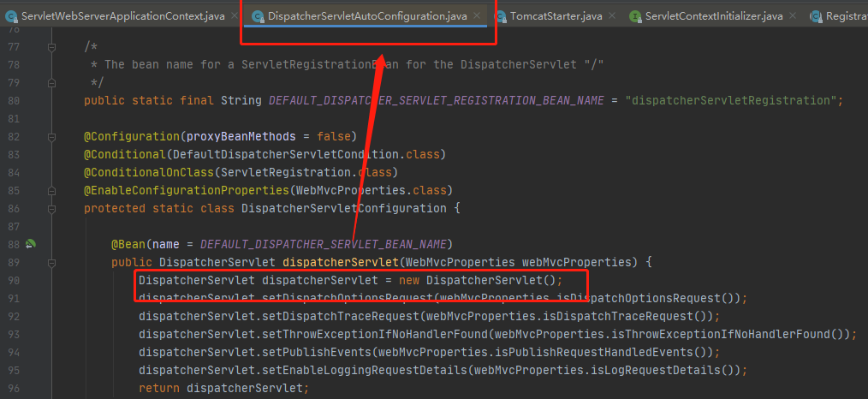Click line number 92 in the gutter
This screenshot has width=868, height=399.
point(14,317)
